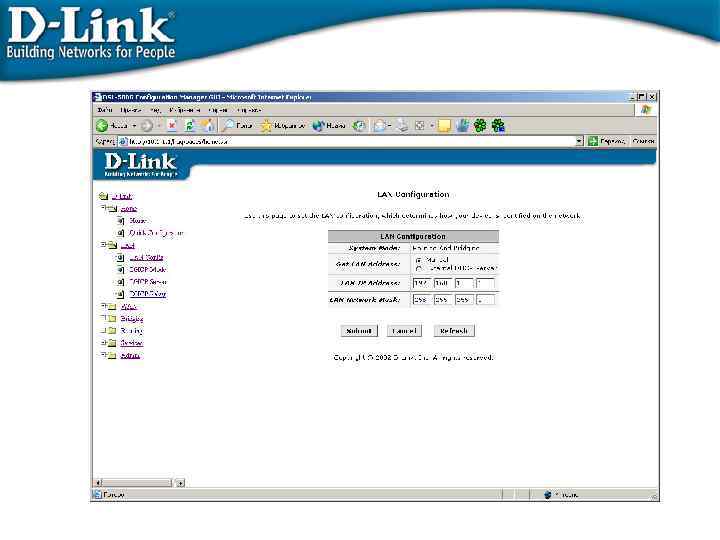
Task: Expand the Routing tree node
Action: tap(104, 330)
